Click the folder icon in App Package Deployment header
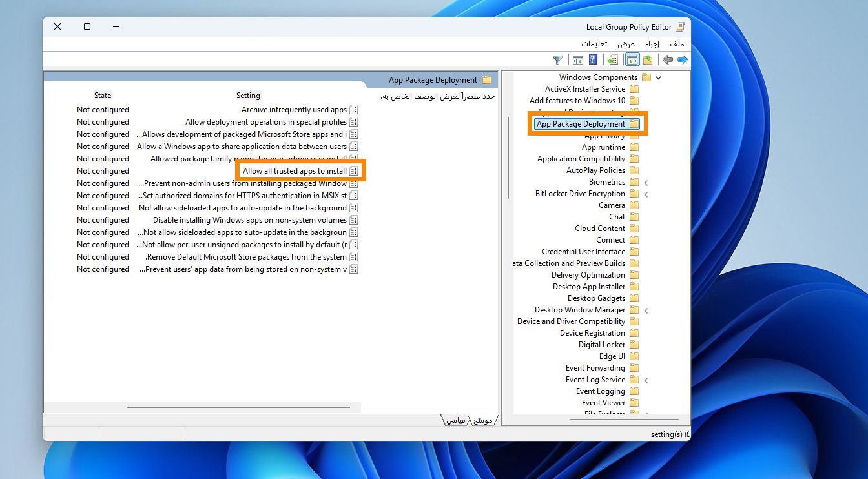The width and height of the screenshot is (868, 479). click(x=487, y=80)
